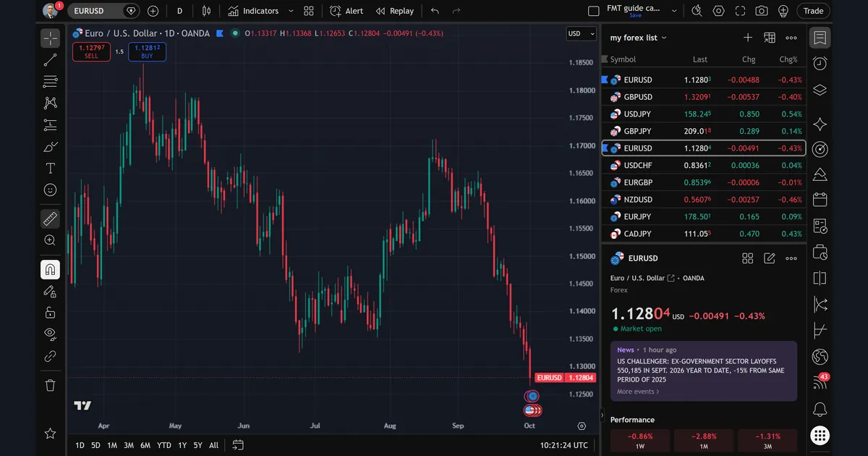Click the add symbol compare plus button

pos(153,11)
